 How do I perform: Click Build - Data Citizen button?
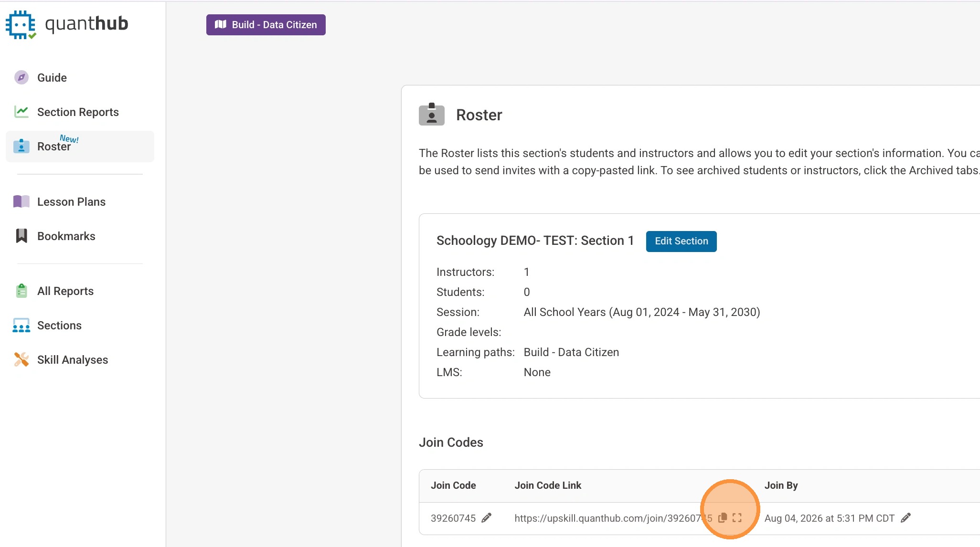pyautogui.click(x=266, y=25)
